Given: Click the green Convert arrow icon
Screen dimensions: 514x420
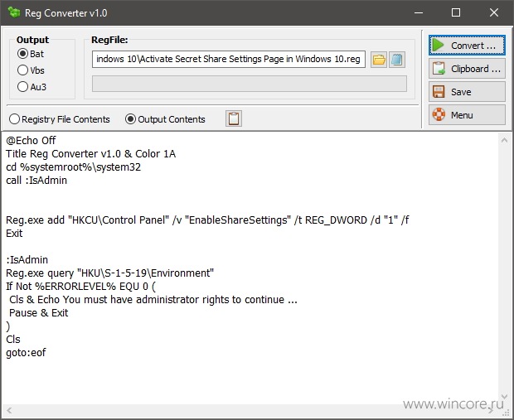Looking at the screenshot, I should [x=439, y=46].
